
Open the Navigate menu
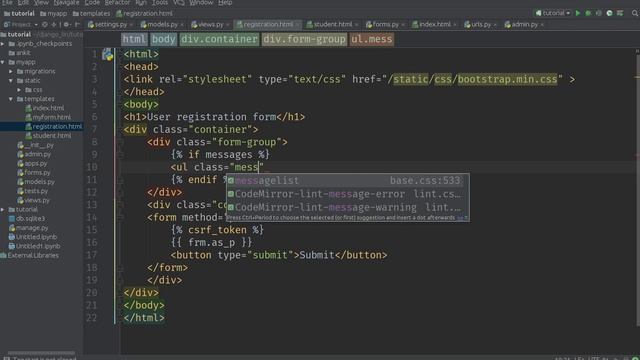pyautogui.click(x=67, y=3)
